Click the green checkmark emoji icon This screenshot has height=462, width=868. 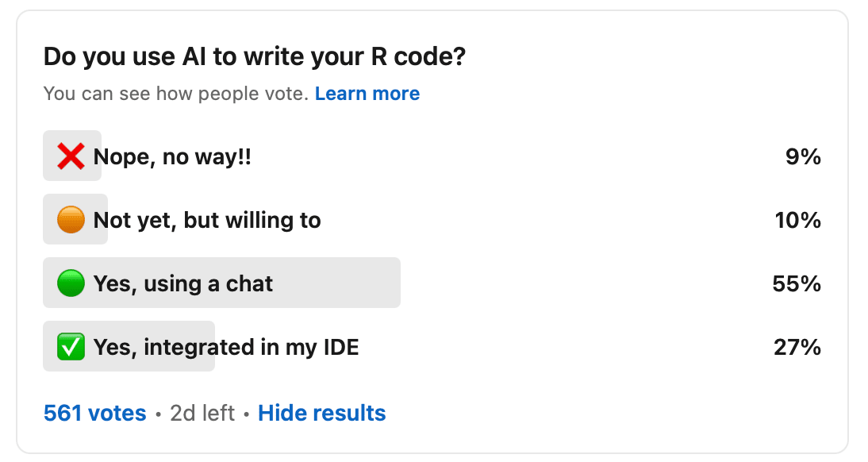click(71, 347)
